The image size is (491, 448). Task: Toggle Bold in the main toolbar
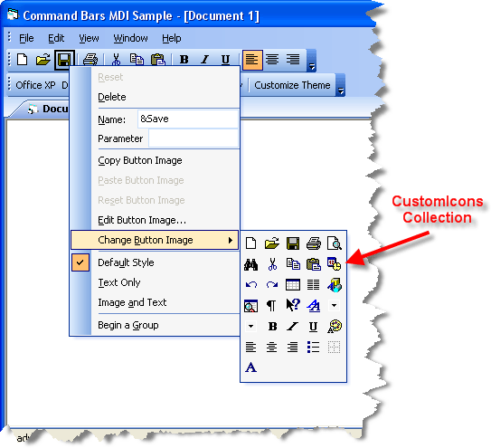184,59
